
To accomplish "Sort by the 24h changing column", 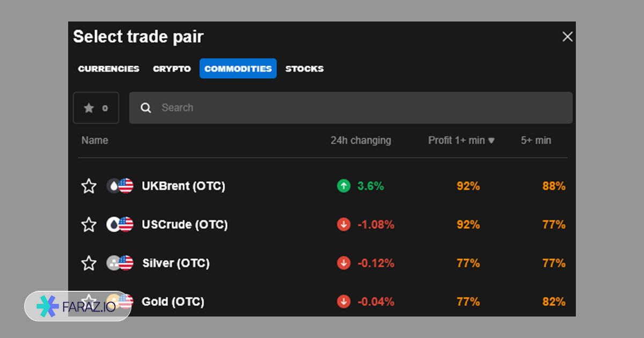I will (x=361, y=141).
